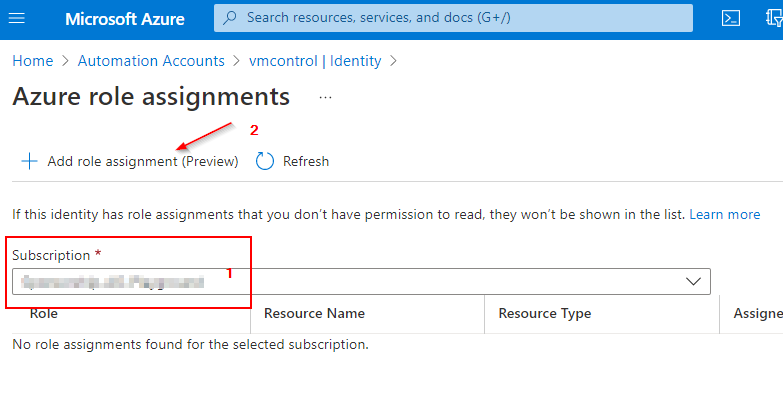The width and height of the screenshot is (783, 398).
Task: Open the Learn more link
Action: pos(725,215)
